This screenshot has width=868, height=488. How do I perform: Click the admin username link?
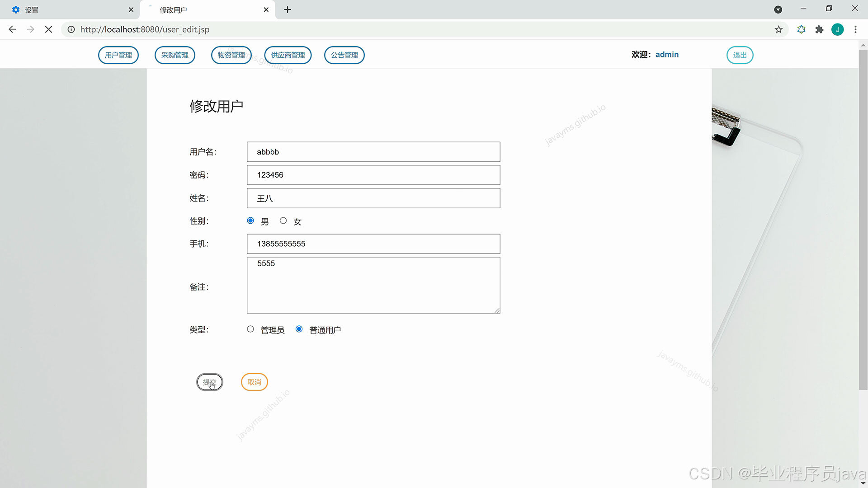click(667, 55)
